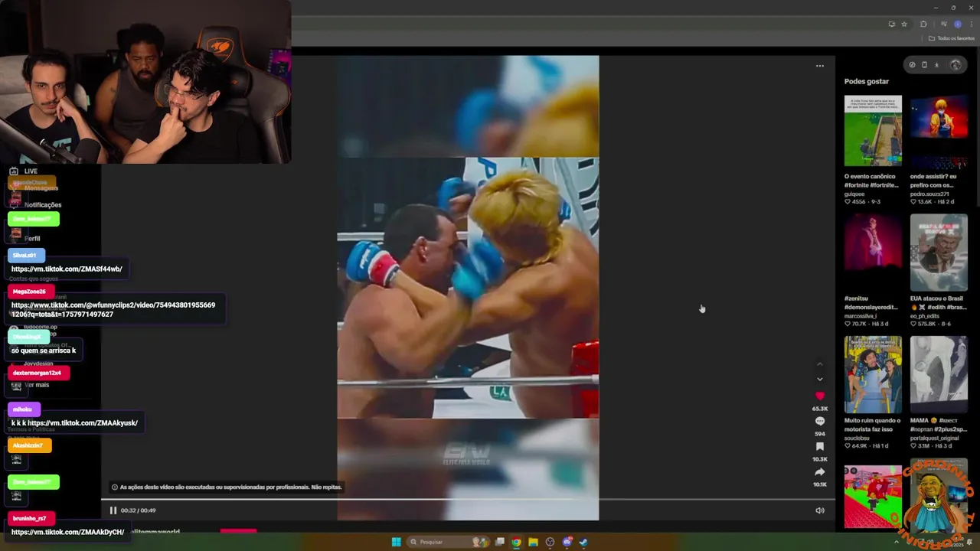The width and height of the screenshot is (980, 551).
Task: Mute the video with the speaker icon
Action: pyautogui.click(x=819, y=510)
